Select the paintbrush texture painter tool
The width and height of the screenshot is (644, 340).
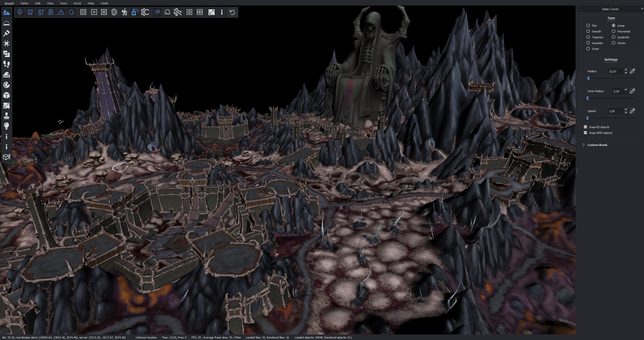(7, 33)
